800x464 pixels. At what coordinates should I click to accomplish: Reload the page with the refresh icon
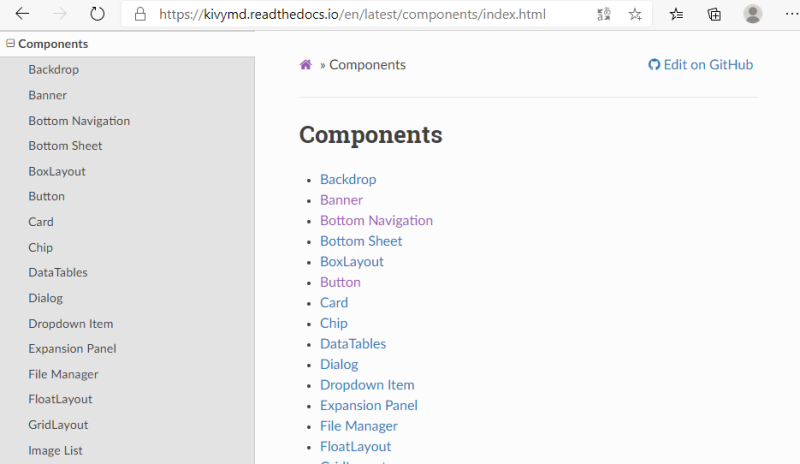point(97,14)
